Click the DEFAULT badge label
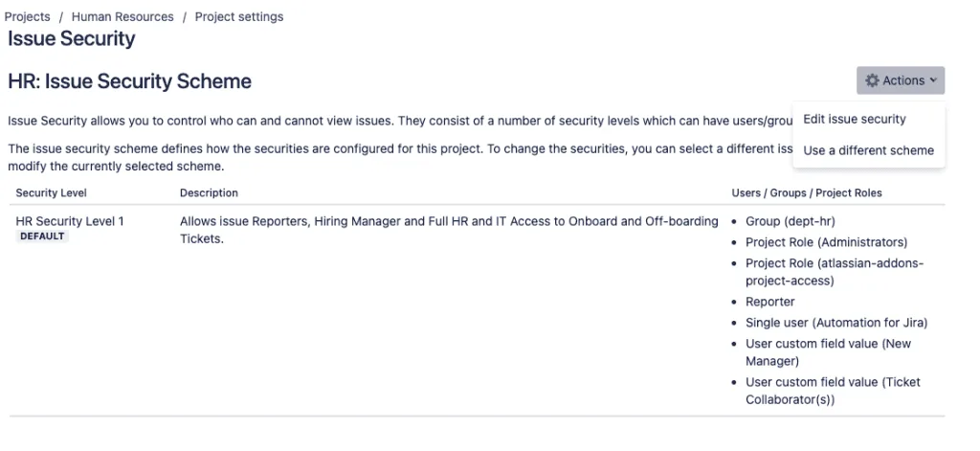The width and height of the screenshot is (980, 451). point(42,237)
